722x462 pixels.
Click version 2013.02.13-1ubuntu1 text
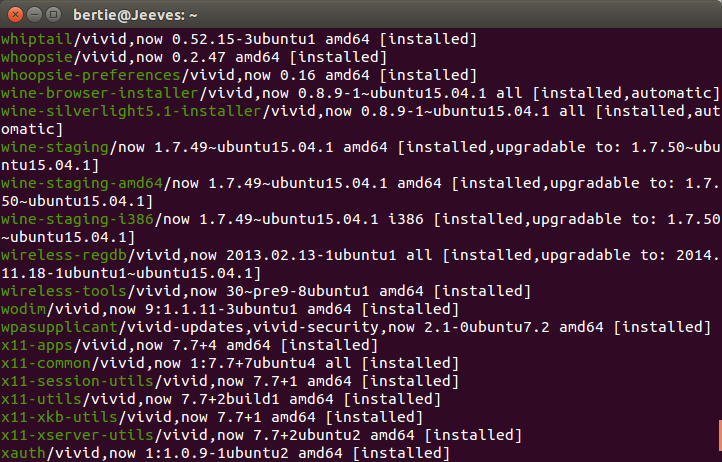(x=311, y=255)
